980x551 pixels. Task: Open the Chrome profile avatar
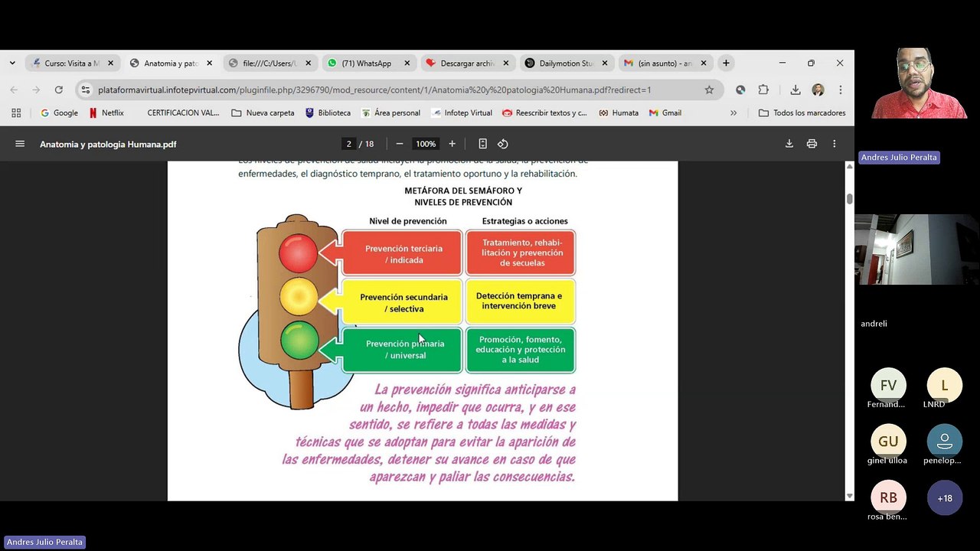[818, 90]
